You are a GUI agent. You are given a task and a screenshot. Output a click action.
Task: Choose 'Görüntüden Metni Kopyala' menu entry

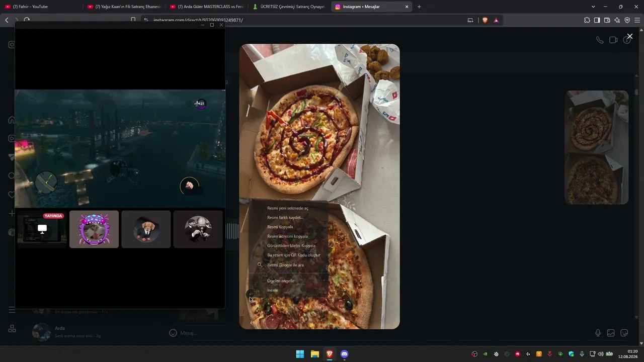(288, 246)
